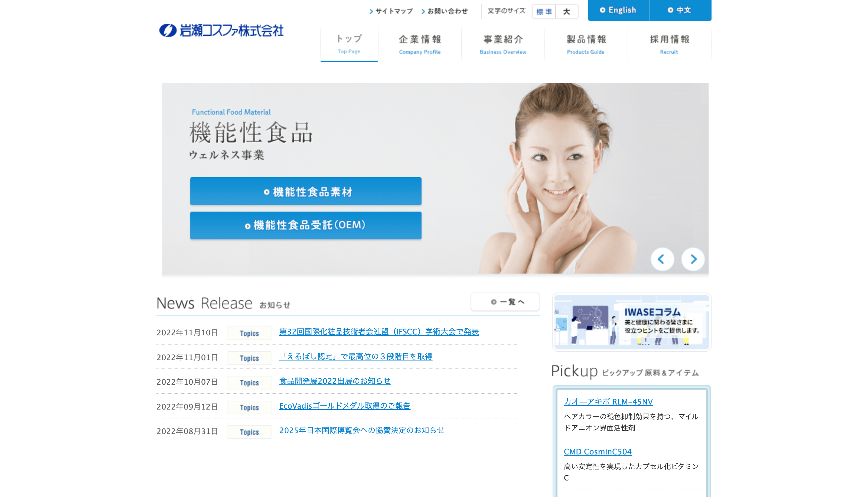868x497 pixels.
Task: Open the IWASEコラム banner
Action: [x=631, y=322]
